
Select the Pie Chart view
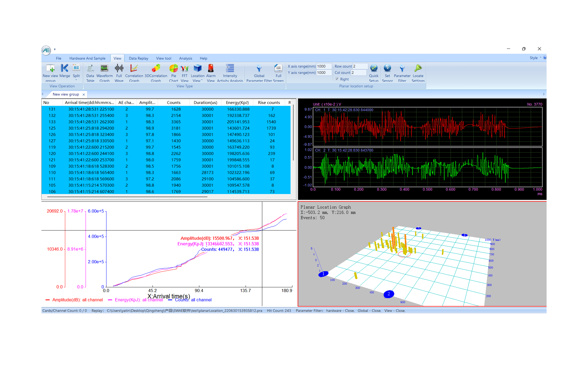(173, 69)
